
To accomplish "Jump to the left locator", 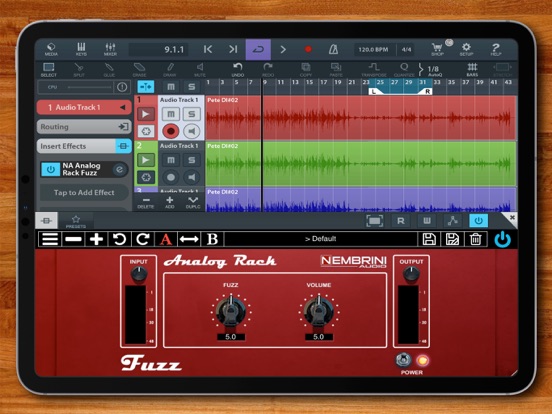I will pyautogui.click(x=208, y=49).
